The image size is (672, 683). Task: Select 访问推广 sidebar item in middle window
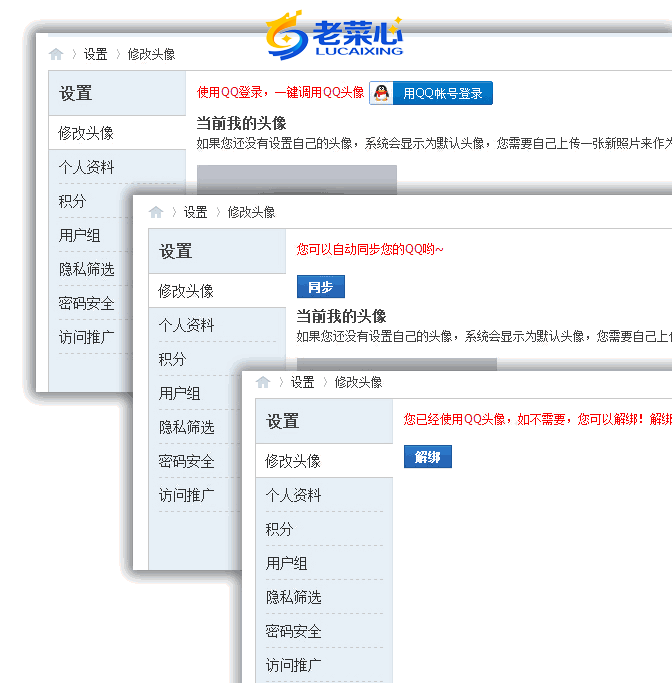pos(186,495)
